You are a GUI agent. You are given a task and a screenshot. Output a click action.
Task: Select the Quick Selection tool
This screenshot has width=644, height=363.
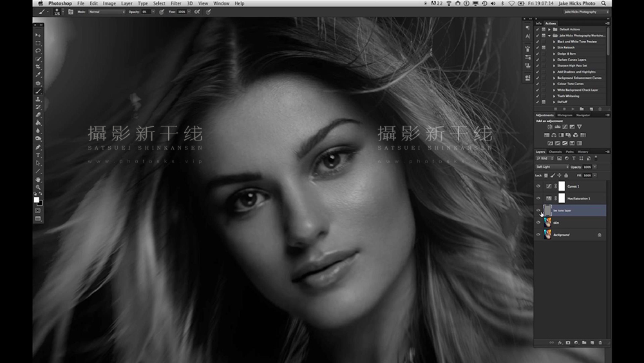pyautogui.click(x=38, y=59)
